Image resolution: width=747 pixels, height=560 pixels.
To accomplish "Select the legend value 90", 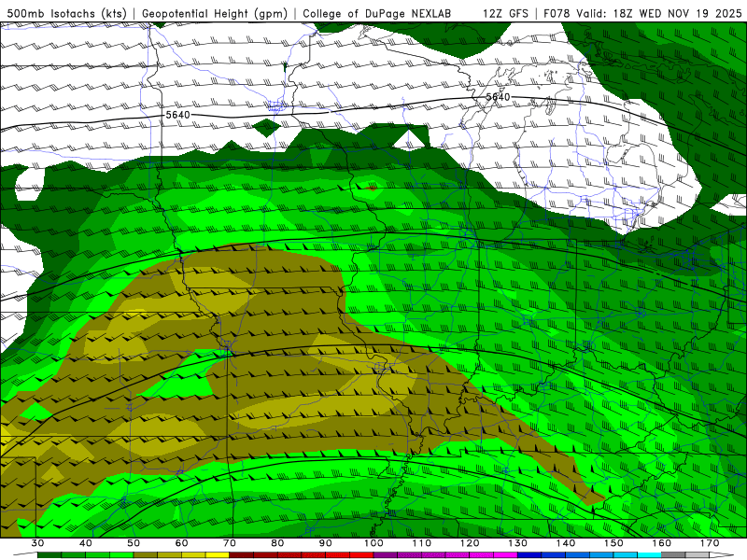I will click(325, 543).
